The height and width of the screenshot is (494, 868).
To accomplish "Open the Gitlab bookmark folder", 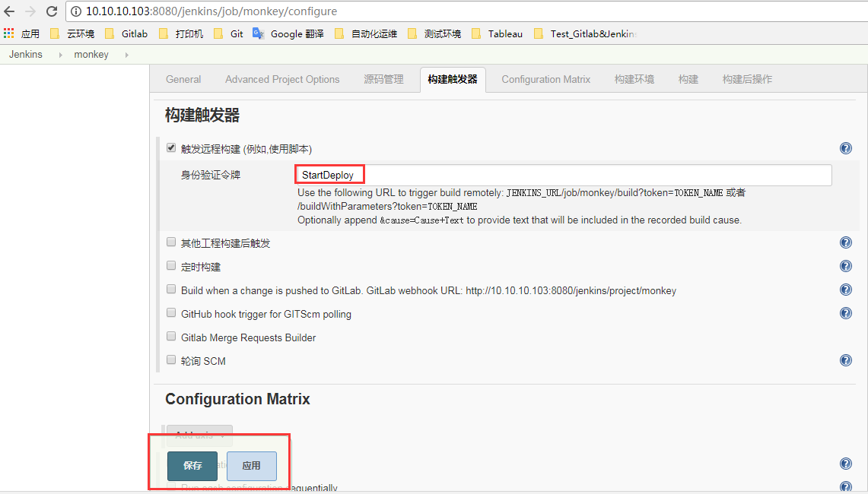I will (126, 33).
